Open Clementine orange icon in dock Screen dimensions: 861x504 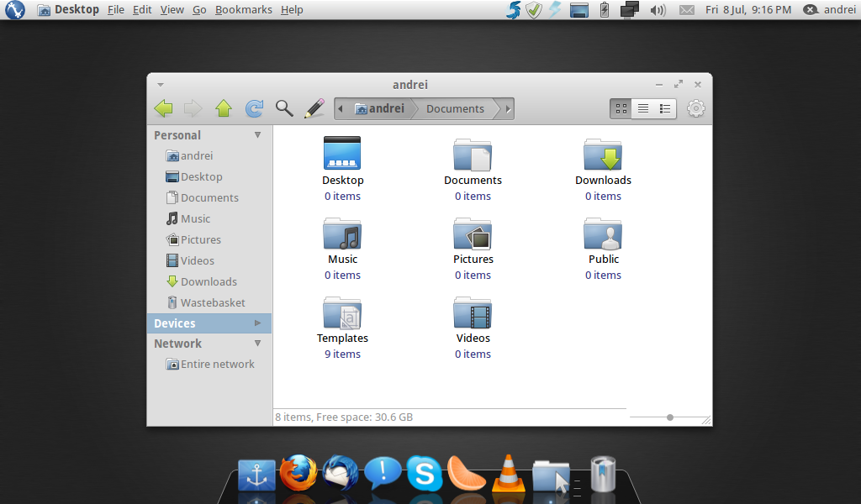click(x=466, y=473)
